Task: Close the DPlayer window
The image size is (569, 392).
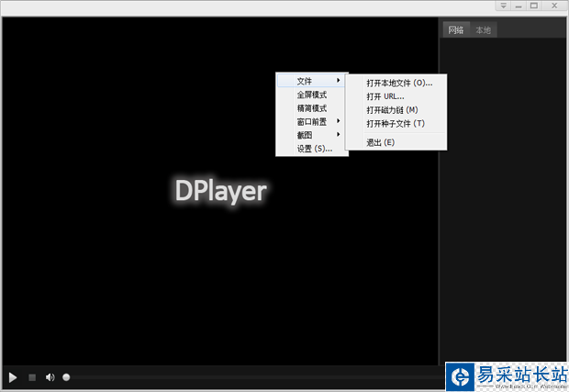Action: (x=554, y=6)
